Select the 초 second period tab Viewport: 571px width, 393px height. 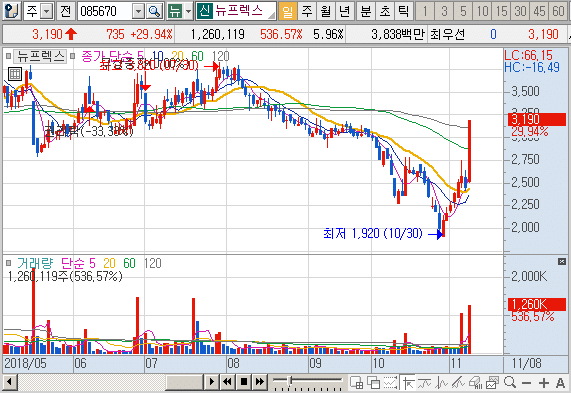385,11
